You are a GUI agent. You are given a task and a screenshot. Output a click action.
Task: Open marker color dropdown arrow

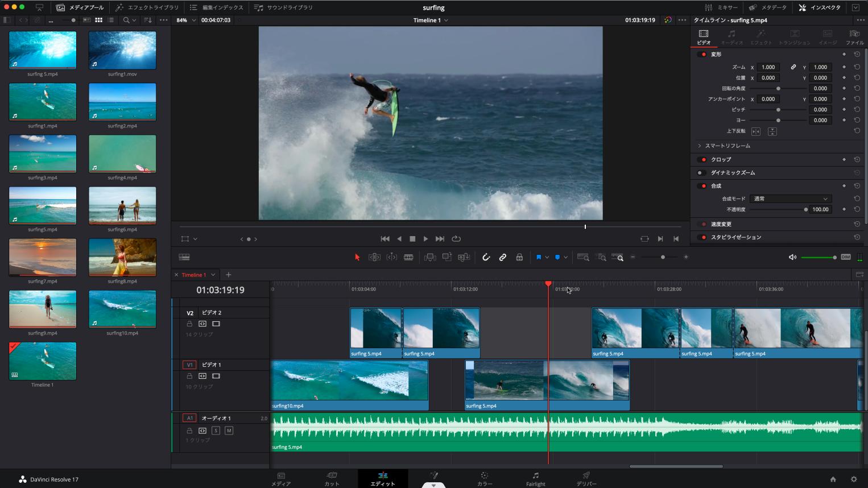(565, 257)
